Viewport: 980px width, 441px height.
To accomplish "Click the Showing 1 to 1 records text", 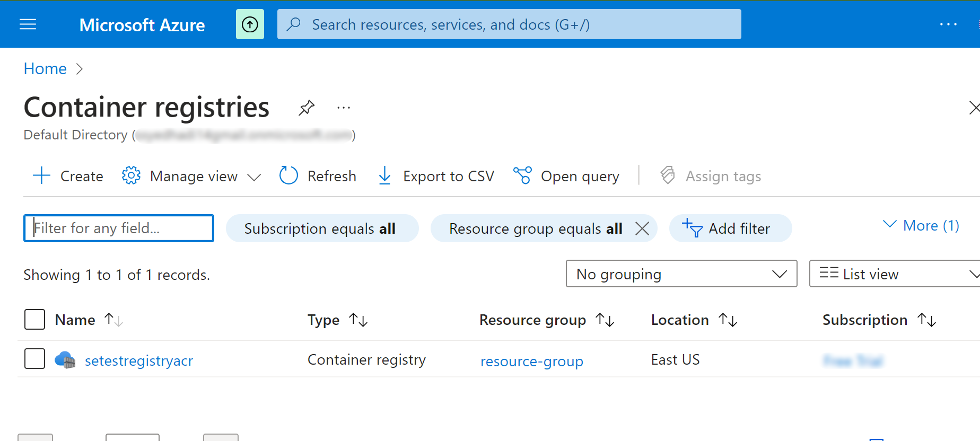I will (117, 275).
